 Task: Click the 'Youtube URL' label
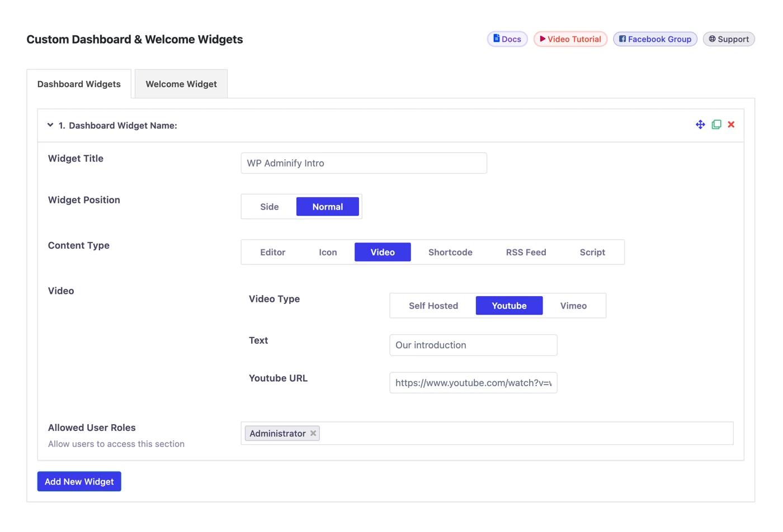278,378
